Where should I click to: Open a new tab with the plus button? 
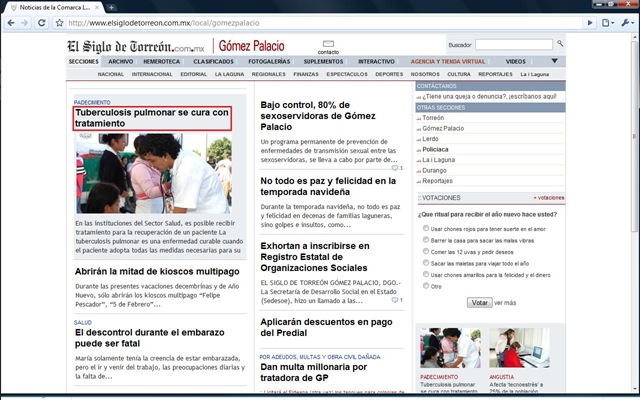tap(111, 7)
